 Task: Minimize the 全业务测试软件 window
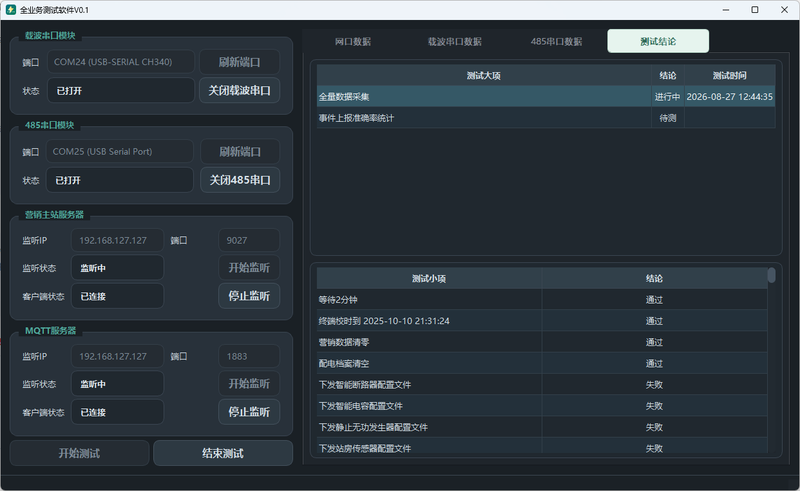tap(726, 10)
